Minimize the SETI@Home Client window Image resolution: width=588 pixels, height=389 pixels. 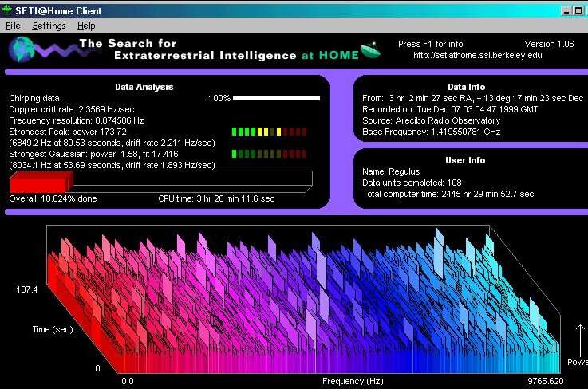click(566, 10)
